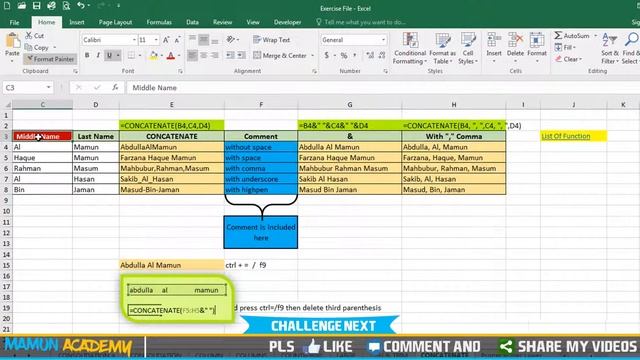Image resolution: width=640 pixels, height=360 pixels.
Task: Click Decrease Decimal icon
Action: click(382, 55)
